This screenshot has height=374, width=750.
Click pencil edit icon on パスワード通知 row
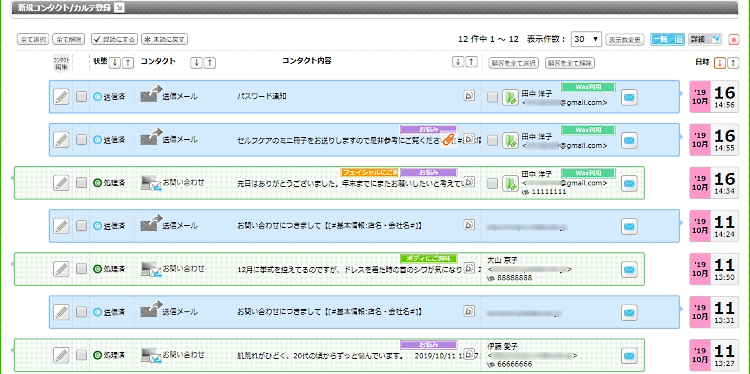(61, 97)
